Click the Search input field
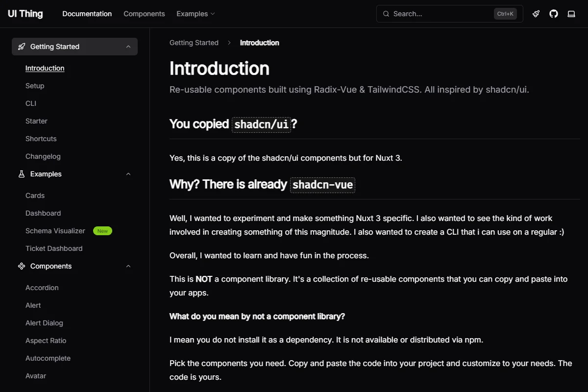 pos(450,14)
